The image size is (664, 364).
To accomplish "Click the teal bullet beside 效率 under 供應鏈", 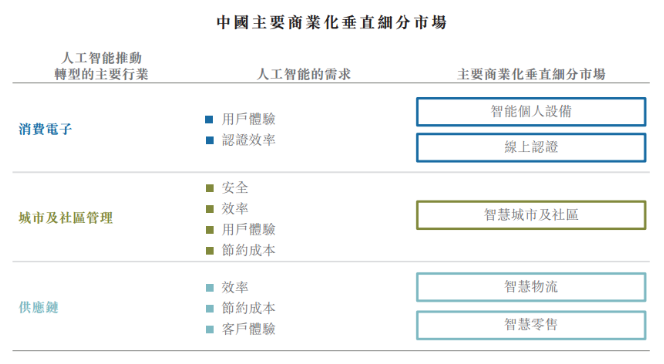I will [x=210, y=288].
